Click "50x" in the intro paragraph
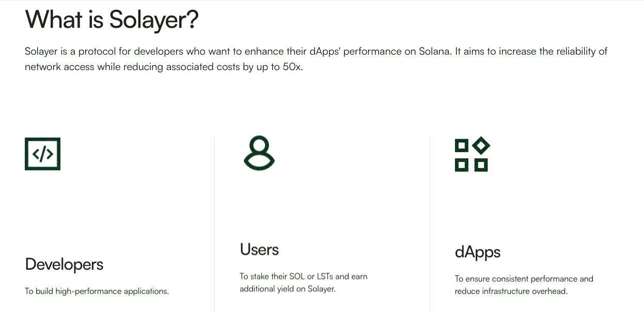The width and height of the screenshot is (644, 312). 292,67
